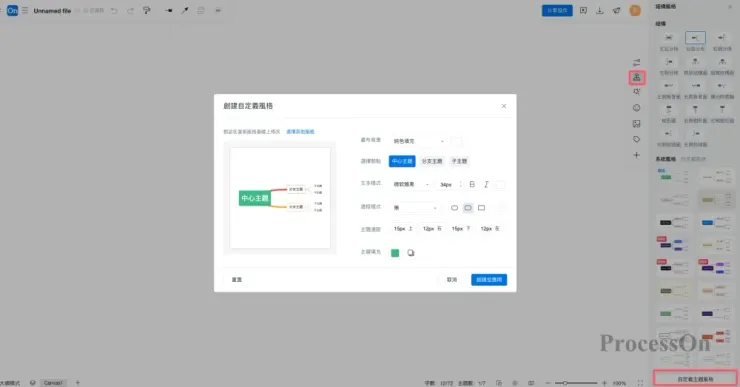Viewport: 740px width, 387px height.
Task: Select the connector arrow tool
Action: click(185, 10)
